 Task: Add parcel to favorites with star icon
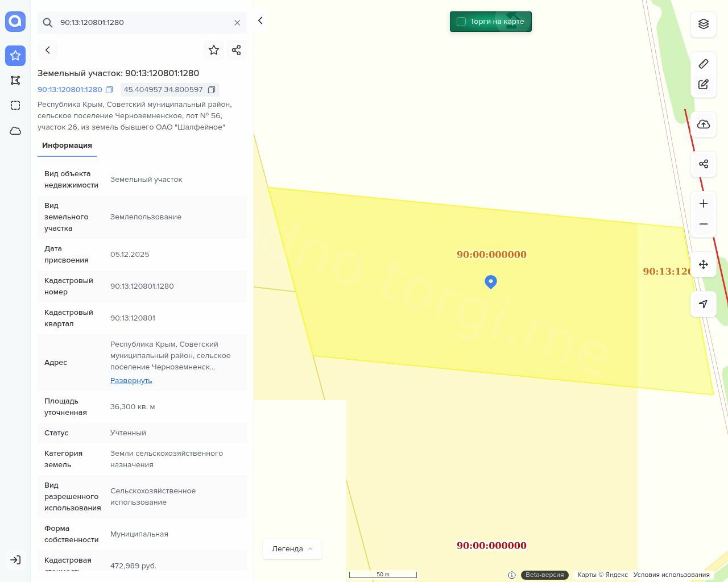pyautogui.click(x=214, y=50)
